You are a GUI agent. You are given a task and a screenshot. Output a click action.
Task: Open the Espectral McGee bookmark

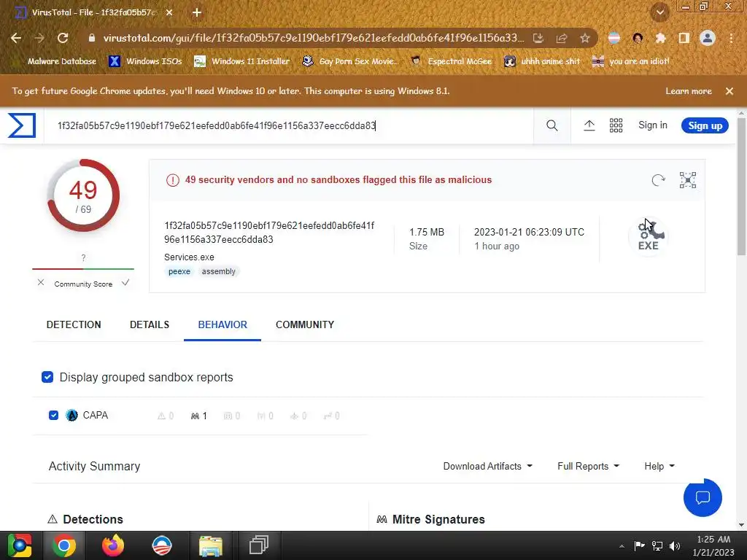(451, 61)
